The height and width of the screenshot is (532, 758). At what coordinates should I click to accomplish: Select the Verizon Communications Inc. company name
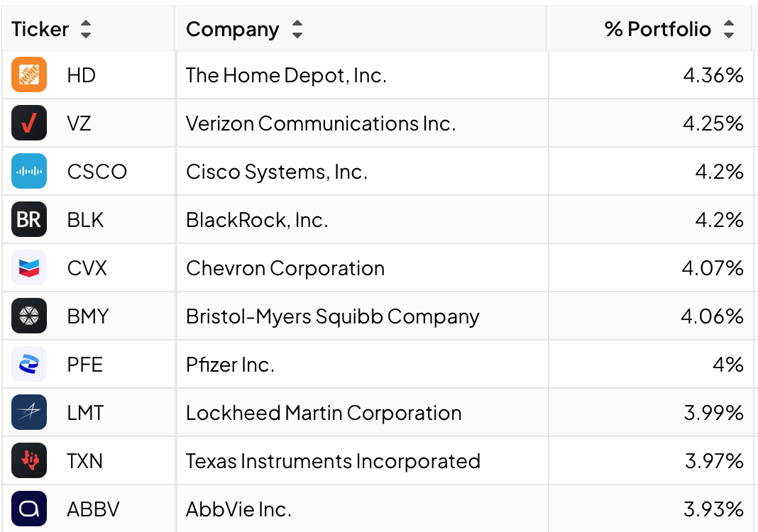321,123
